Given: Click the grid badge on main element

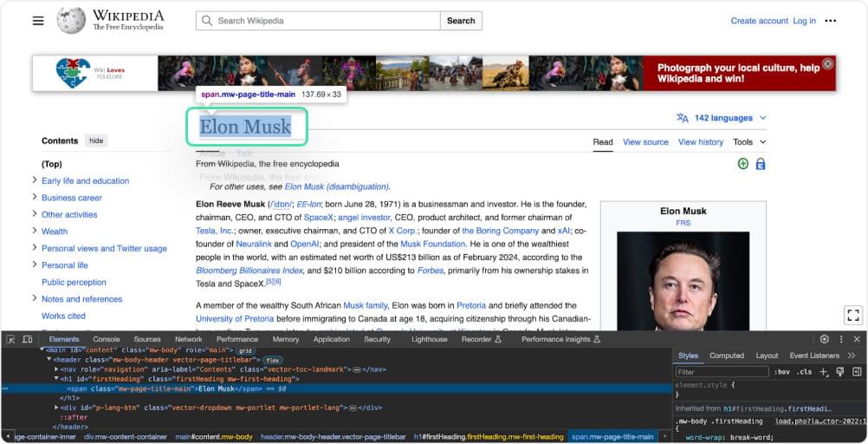Looking at the screenshot, I should 245,351.
